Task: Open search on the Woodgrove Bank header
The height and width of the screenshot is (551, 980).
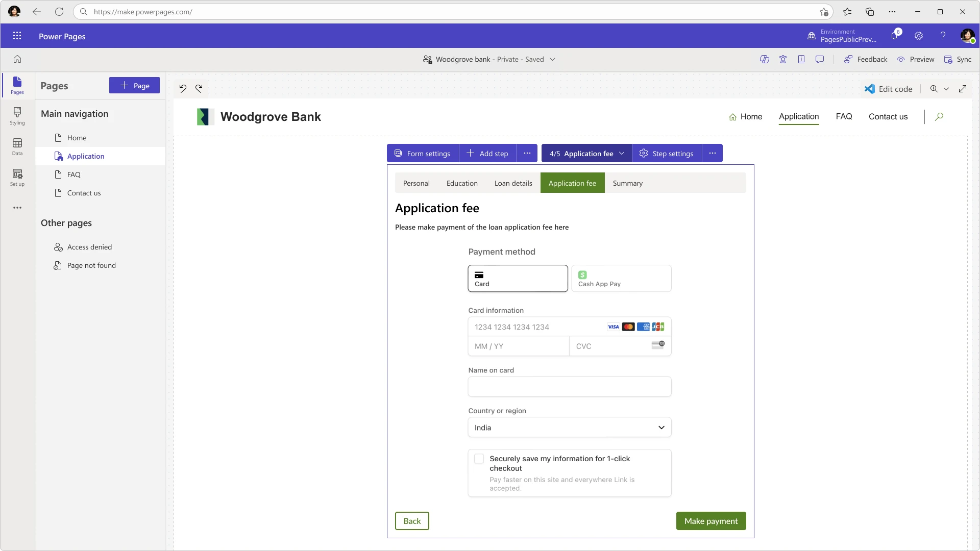Action: pos(939,117)
